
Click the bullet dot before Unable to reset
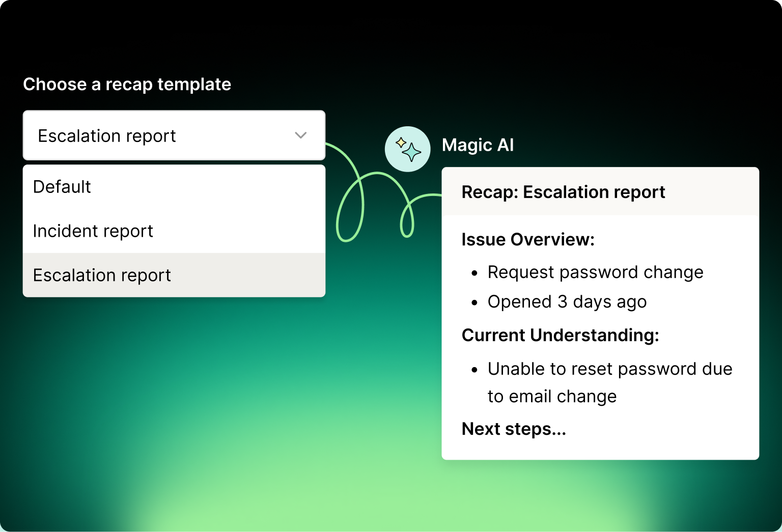pyautogui.click(x=474, y=370)
